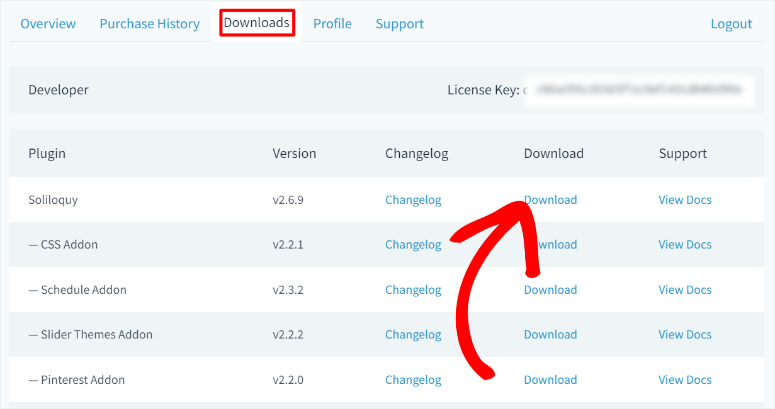
Task: Click version v2.6.9 text
Action: pyautogui.click(x=288, y=200)
